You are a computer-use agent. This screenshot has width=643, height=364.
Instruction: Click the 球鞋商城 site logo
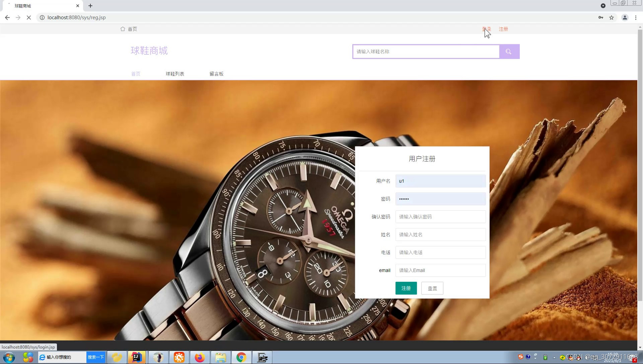coord(149,51)
